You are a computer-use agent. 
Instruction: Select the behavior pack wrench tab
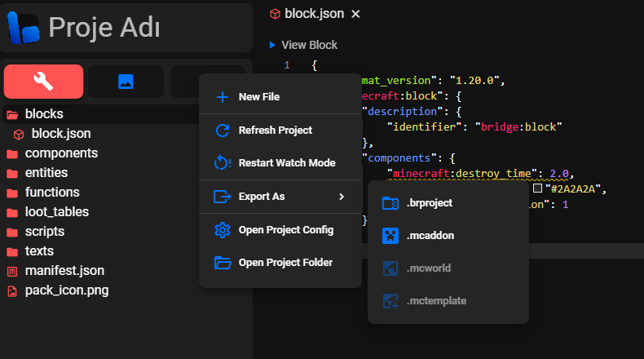[x=44, y=81]
